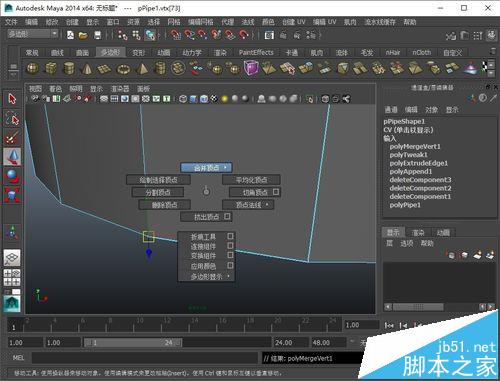Image resolution: width=500 pixels, height=381 pixels.
Task: Select the Rotate tool in toolbox
Action: tap(12, 176)
